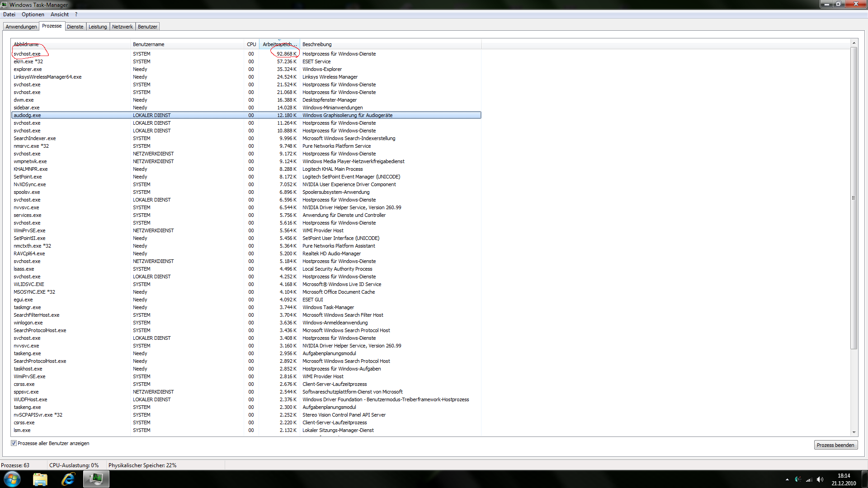Open the Optionen menu
Image resolution: width=868 pixels, height=488 pixels.
(33, 14)
